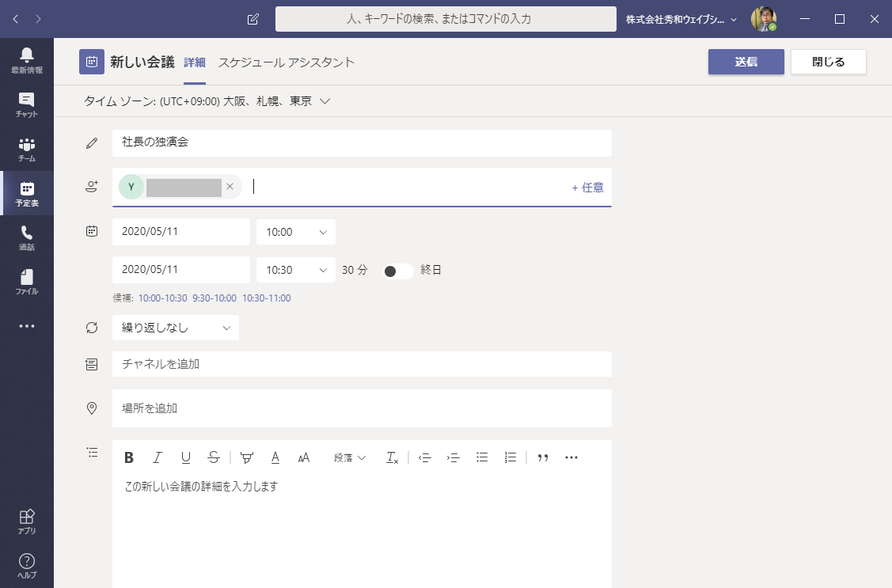The width and height of the screenshot is (892, 588).
Task: Select suggested time 10:30-11:00 link
Action: (266, 298)
